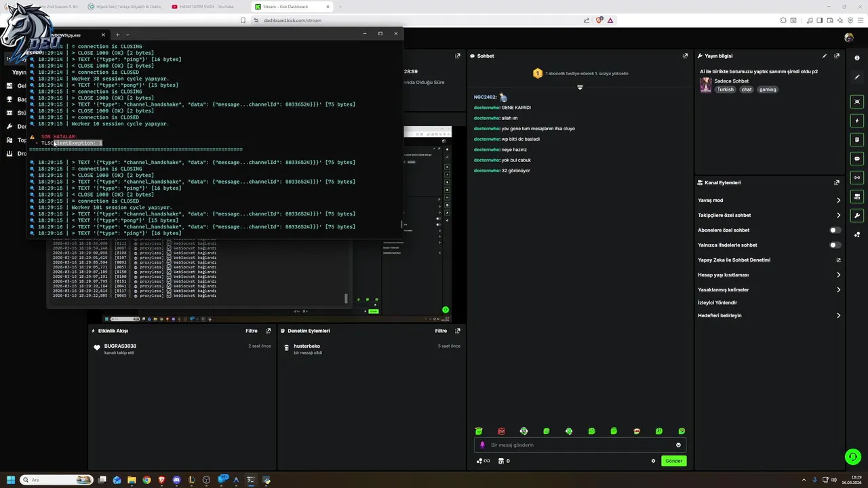Pop out the Etkinlik Akışı panel
This screenshot has height=488, width=868.
(x=269, y=331)
